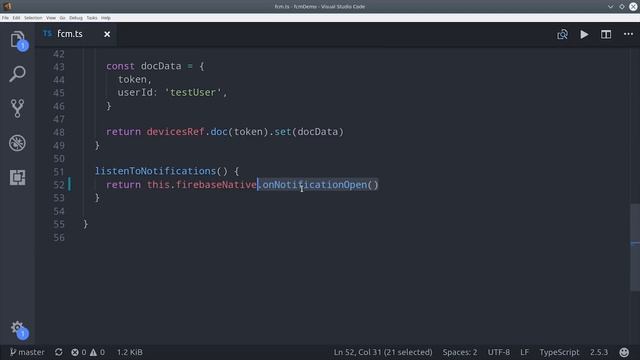Open the Extensions view icon

(x=17, y=178)
